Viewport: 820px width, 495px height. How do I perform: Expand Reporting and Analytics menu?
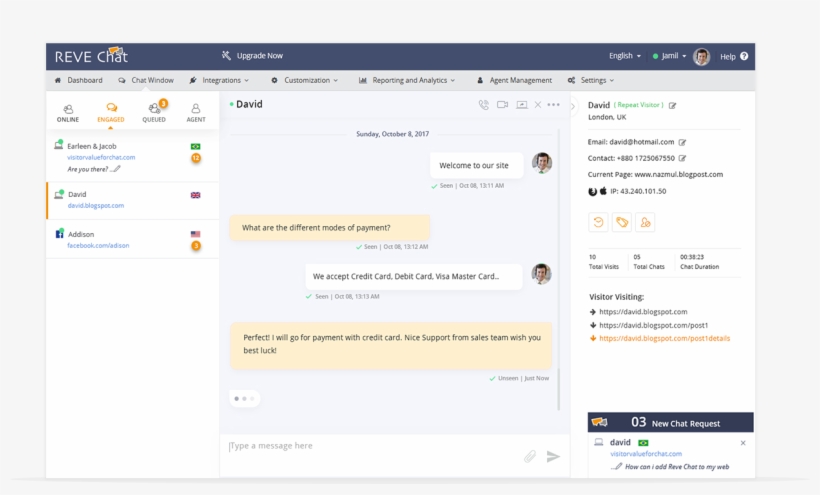pyautogui.click(x=407, y=80)
